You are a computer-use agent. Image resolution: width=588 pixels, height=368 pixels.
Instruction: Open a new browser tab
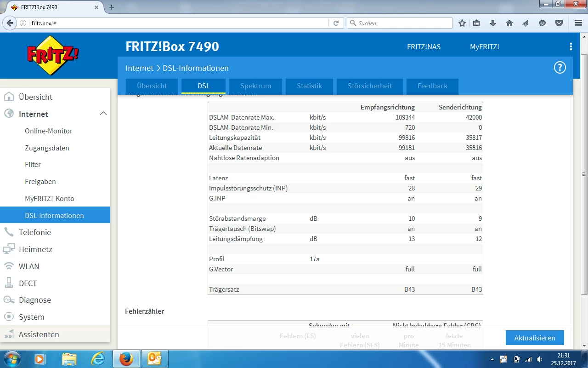coord(111,7)
